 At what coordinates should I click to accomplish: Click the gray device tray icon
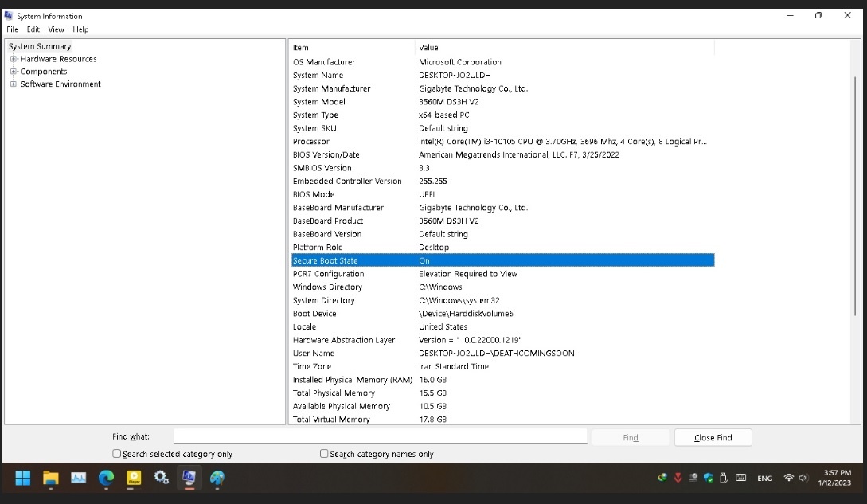pyautogui.click(x=693, y=478)
